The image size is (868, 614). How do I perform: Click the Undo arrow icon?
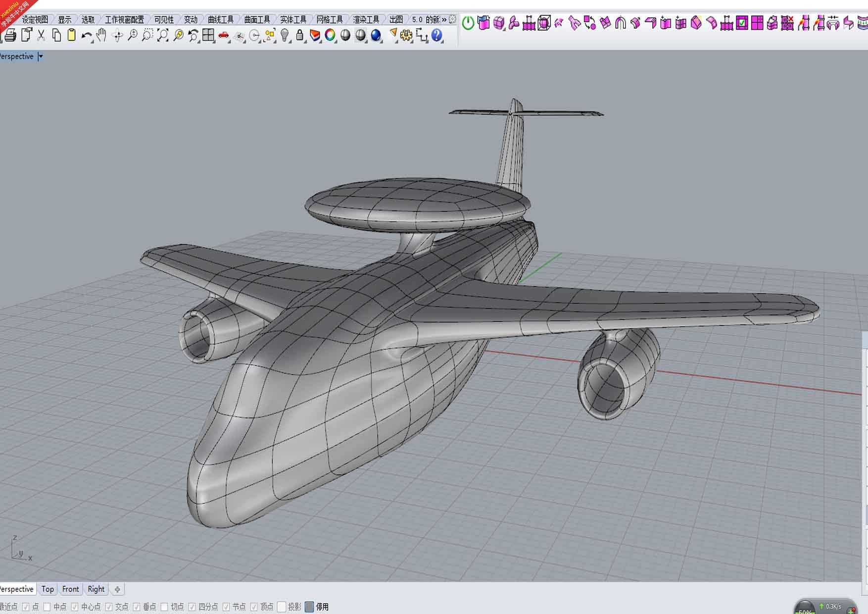coord(87,36)
